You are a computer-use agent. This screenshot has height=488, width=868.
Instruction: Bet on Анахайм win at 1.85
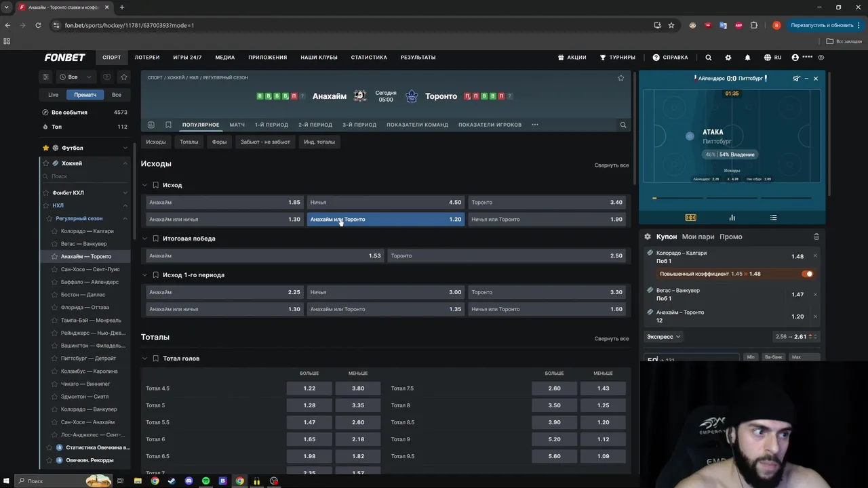coord(224,202)
